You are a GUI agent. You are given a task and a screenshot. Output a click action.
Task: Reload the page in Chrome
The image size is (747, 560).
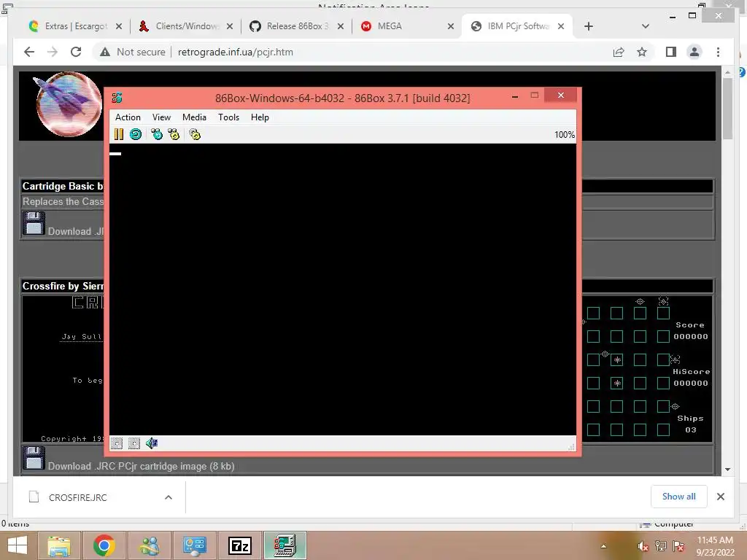pos(76,52)
